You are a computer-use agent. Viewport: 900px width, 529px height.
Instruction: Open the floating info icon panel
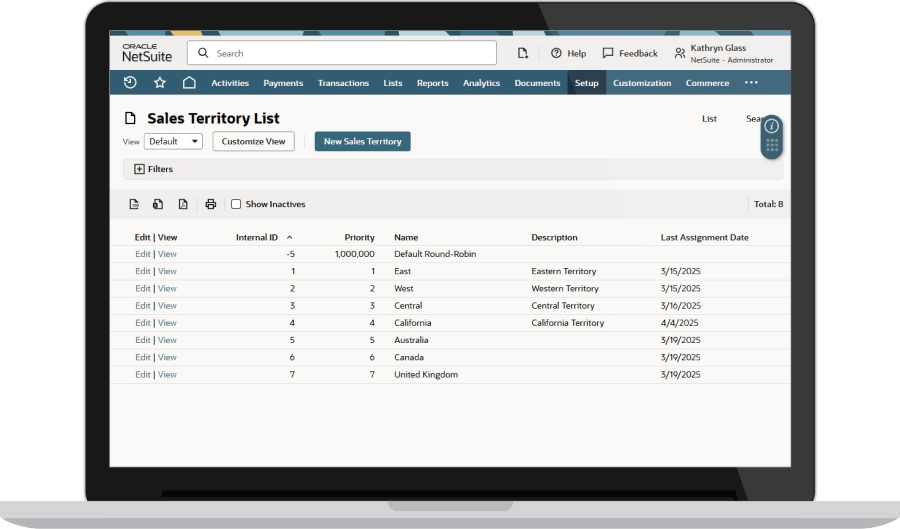coord(771,126)
